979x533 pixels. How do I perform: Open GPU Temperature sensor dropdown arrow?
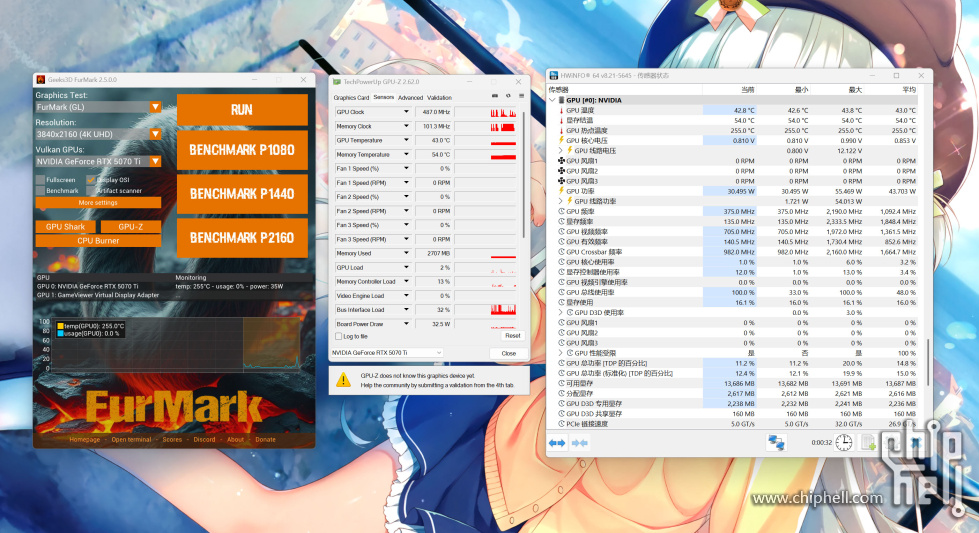(406, 140)
